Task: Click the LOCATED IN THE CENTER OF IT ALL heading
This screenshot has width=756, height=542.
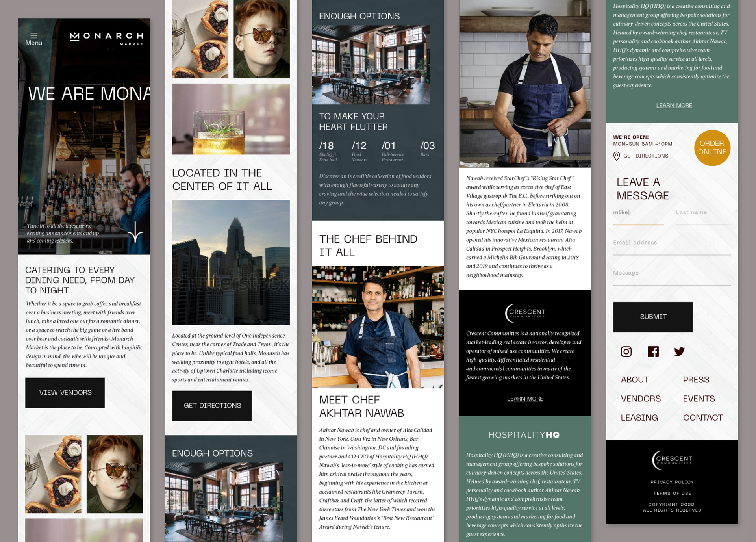Action: point(222,180)
